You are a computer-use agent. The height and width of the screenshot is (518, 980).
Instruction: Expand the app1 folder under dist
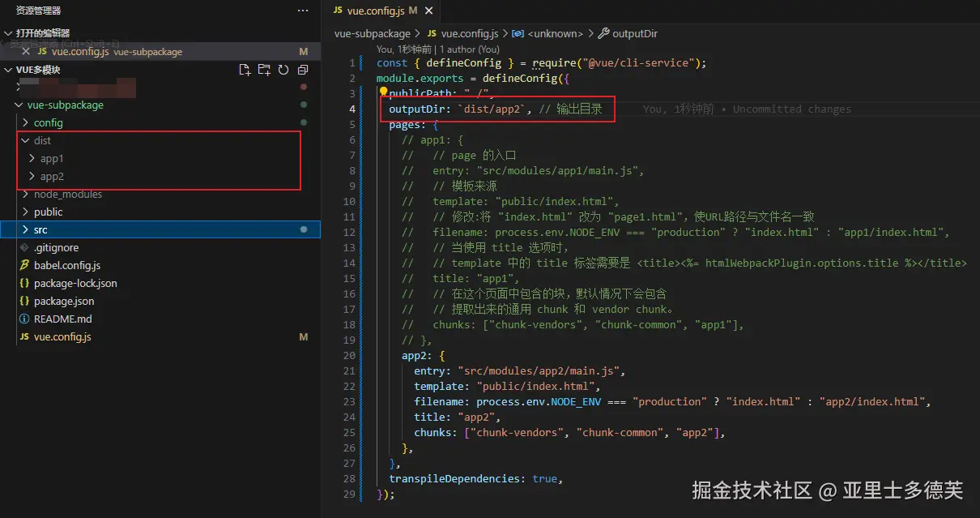(x=32, y=158)
